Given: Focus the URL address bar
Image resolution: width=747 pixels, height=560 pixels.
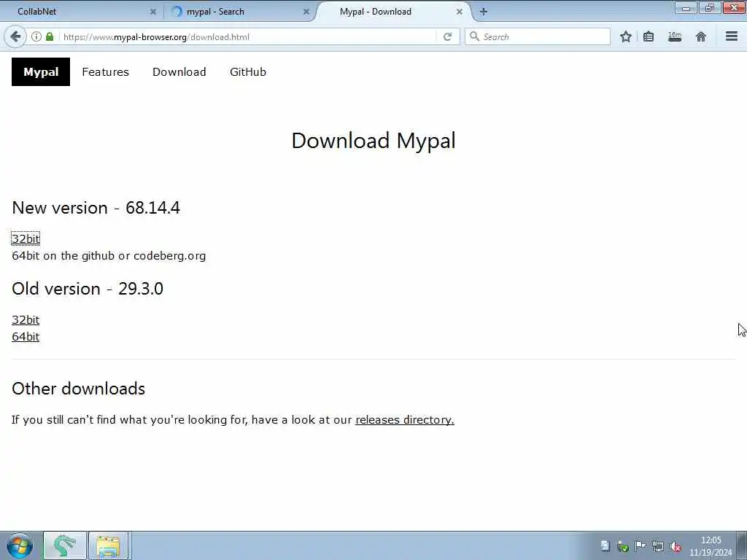Looking at the screenshot, I should tap(248, 36).
